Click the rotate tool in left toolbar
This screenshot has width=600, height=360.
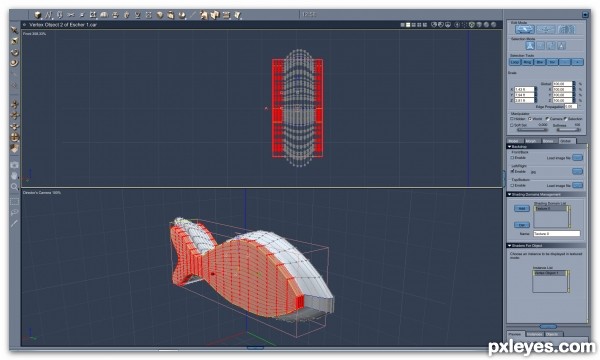(x=14, y=52)
